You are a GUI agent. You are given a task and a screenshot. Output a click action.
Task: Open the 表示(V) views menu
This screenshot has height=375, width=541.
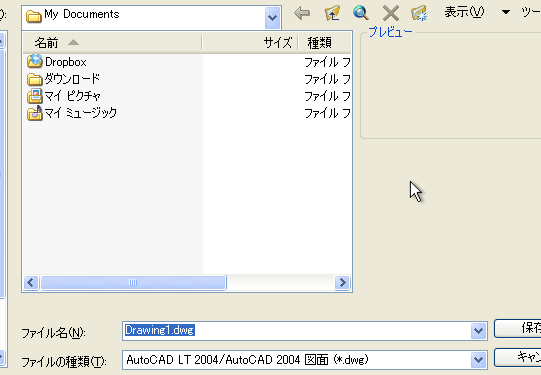point(464,12)
